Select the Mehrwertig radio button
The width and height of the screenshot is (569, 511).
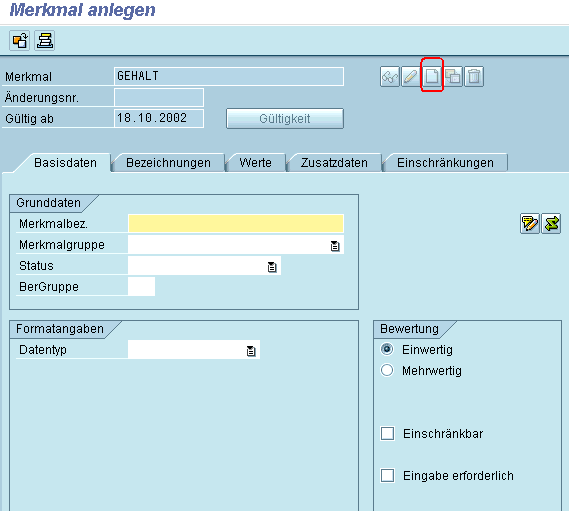click(x=387, y=371)
